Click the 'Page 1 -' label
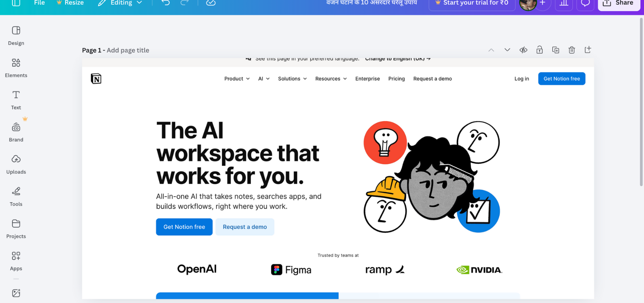The width and height of the screenshot is (644, 303). click(94, 50)
